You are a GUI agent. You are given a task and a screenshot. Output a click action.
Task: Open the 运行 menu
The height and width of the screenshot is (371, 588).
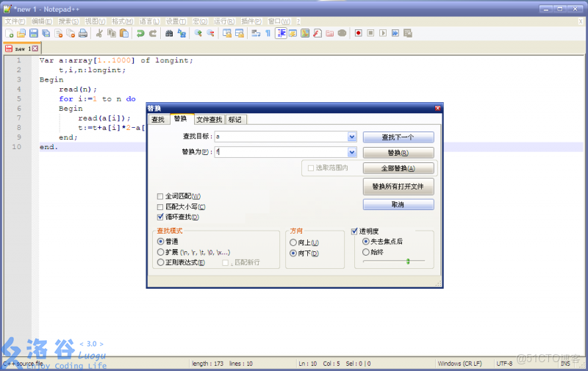(224, 21)
